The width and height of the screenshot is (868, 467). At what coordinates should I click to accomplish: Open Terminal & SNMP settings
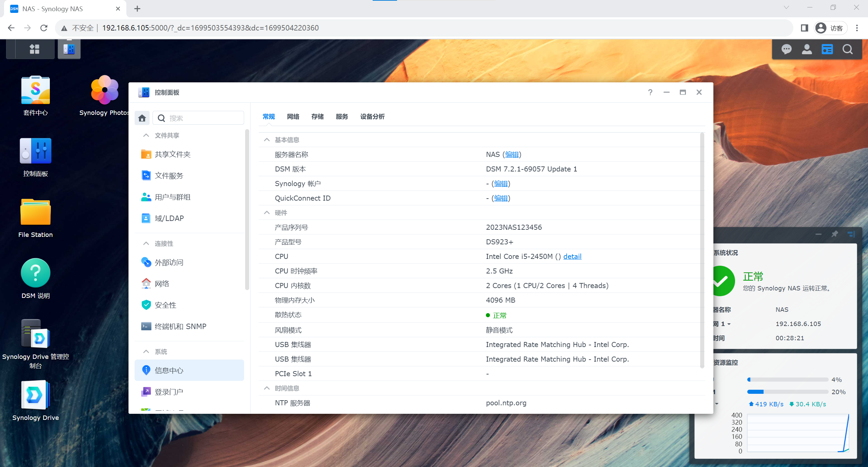pyautogui.click(x=189, y=326)
